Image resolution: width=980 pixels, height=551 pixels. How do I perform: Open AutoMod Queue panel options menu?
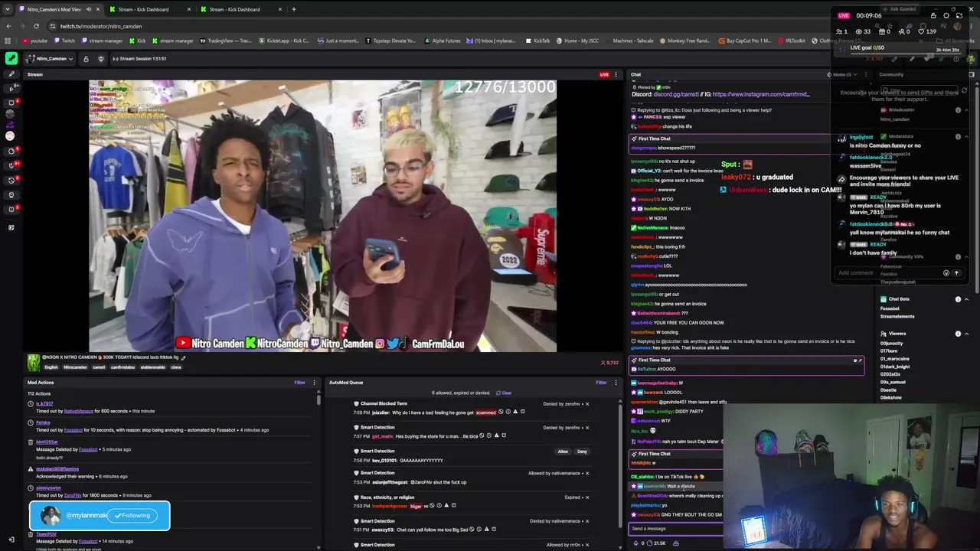click(x=616, y=383)
